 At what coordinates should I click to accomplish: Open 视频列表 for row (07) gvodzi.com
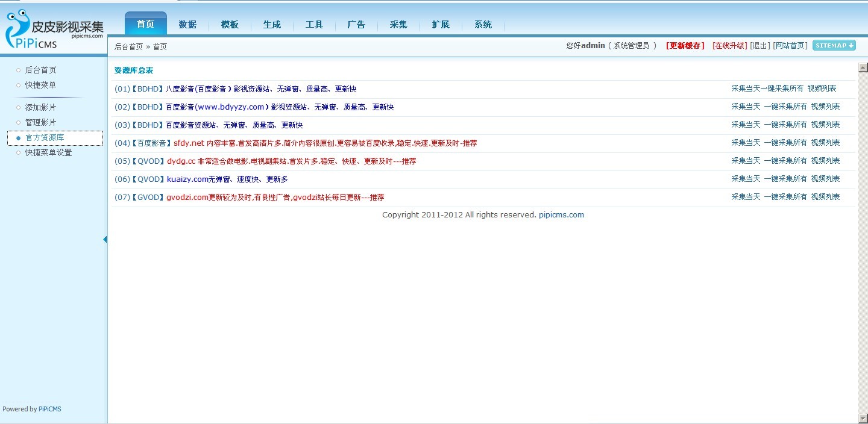click(x=825, y=197)
